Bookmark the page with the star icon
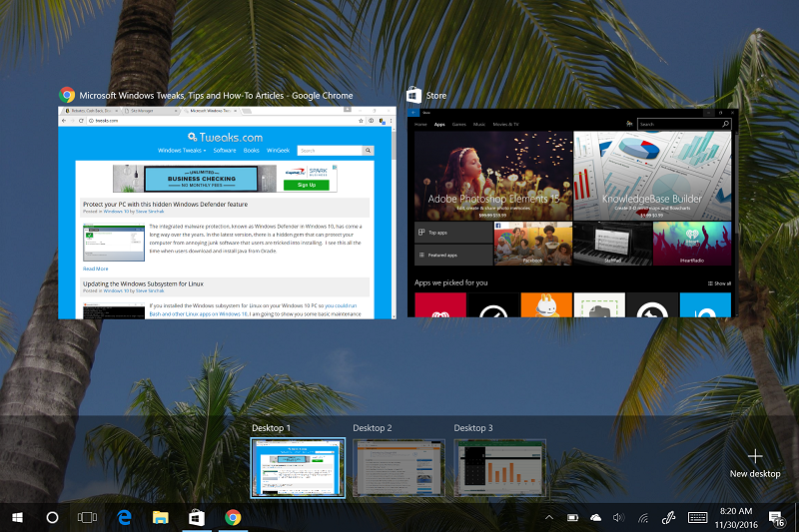This screenshot has width=799, height=532. point(361,121)
